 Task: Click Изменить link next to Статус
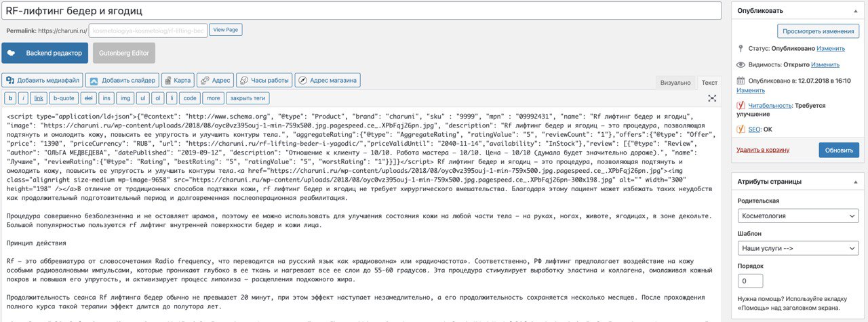point(831,49)
